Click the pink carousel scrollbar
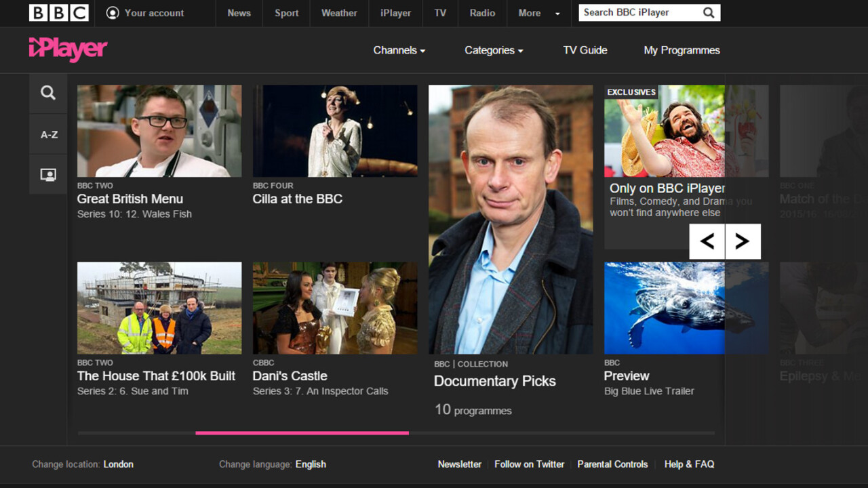The width and height of the screenshot is (868, 488). coord(302,432)
